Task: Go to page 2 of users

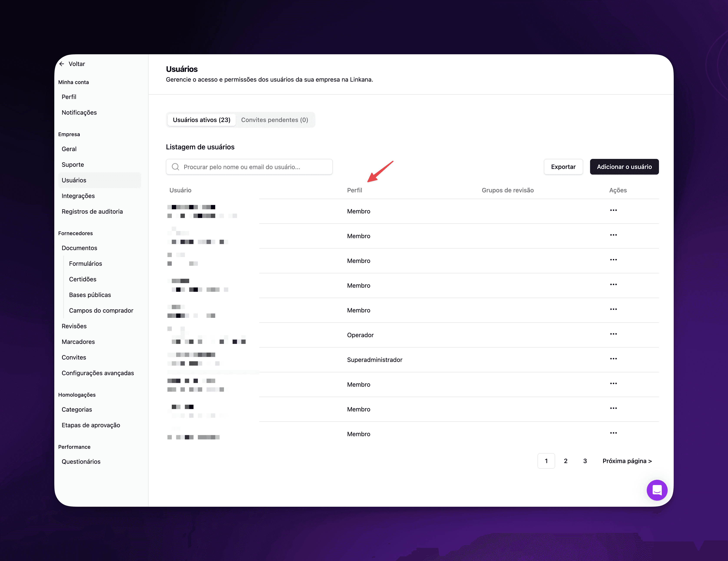Action: [566, 461]
